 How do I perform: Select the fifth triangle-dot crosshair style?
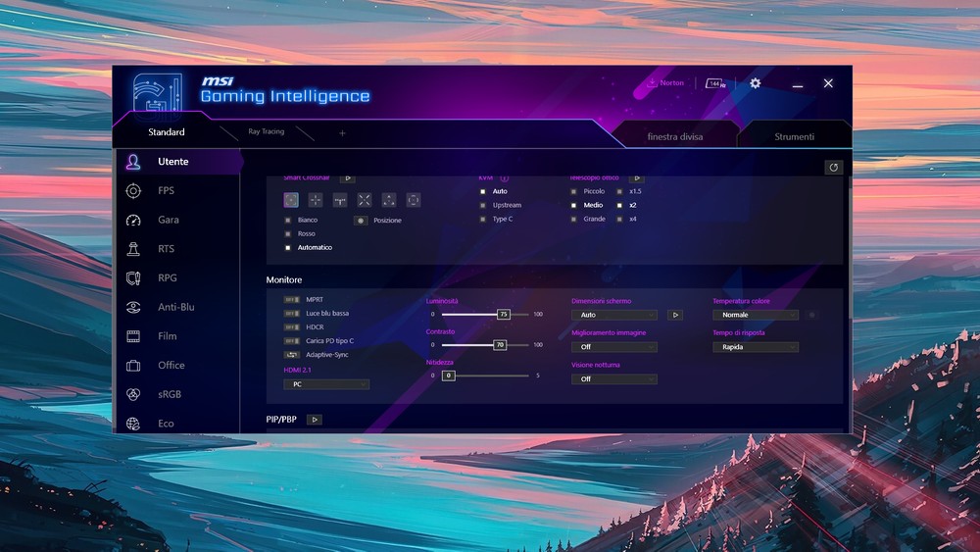pyautogui.click(x=389, y=200)
